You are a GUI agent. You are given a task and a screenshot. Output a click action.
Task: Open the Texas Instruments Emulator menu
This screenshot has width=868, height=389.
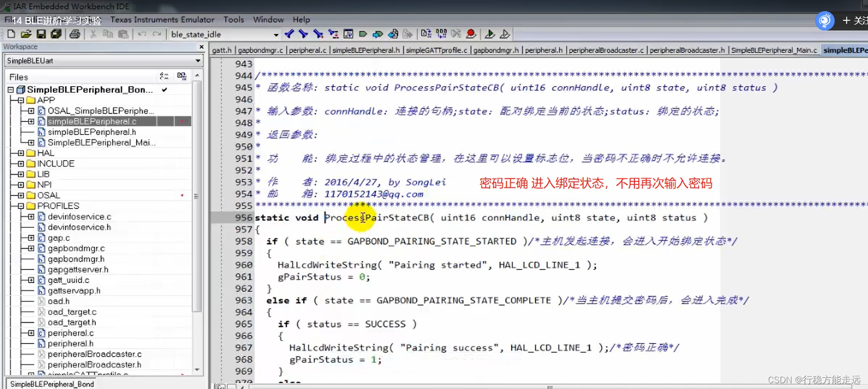point(162,20)
